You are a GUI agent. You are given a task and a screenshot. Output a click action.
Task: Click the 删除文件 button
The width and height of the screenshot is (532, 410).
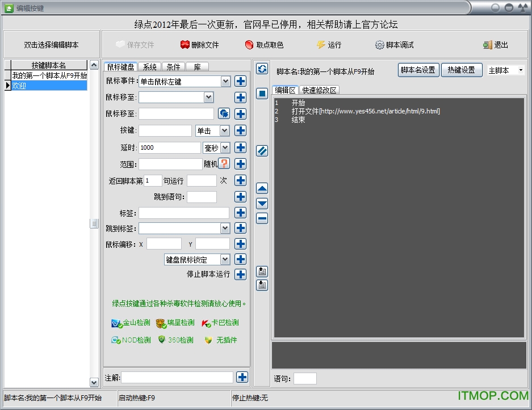coord(200,45)
